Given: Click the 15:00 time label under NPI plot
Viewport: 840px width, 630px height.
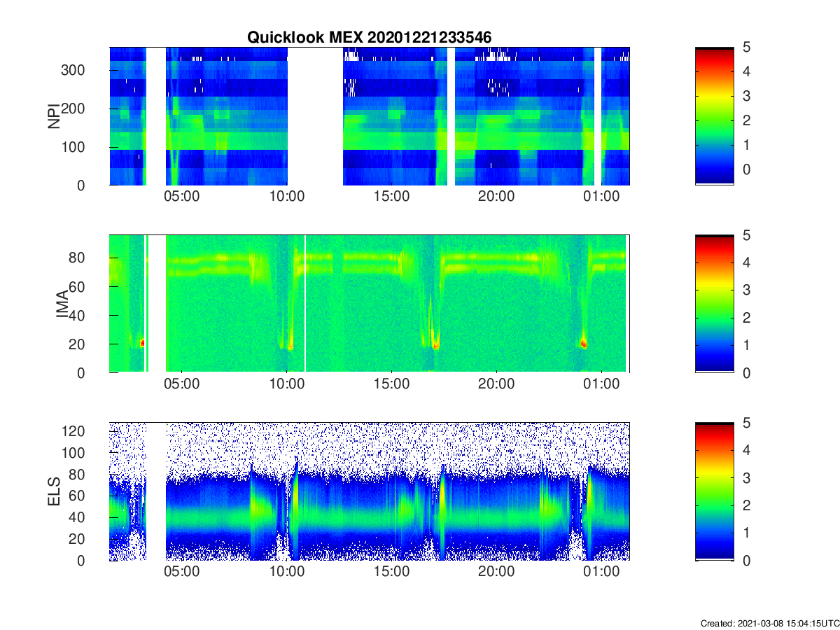Looking at the screenshot, I should [x=391, y=197].
